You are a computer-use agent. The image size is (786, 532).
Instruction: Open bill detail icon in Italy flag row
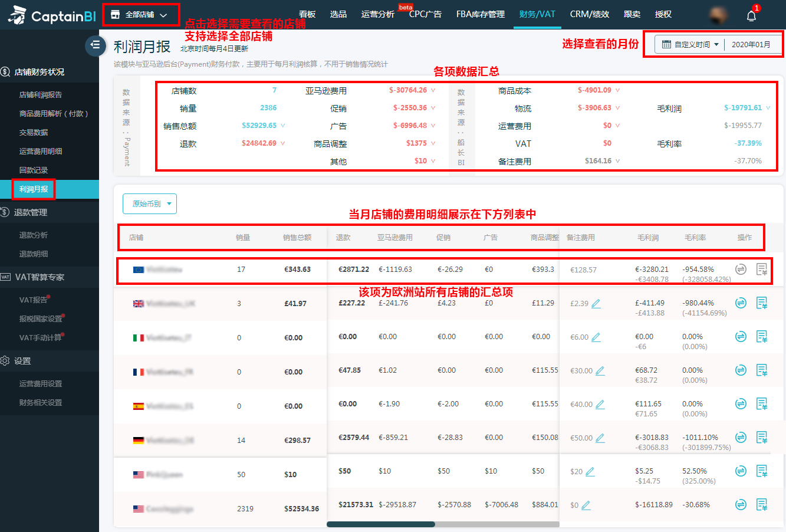point(762,336)
